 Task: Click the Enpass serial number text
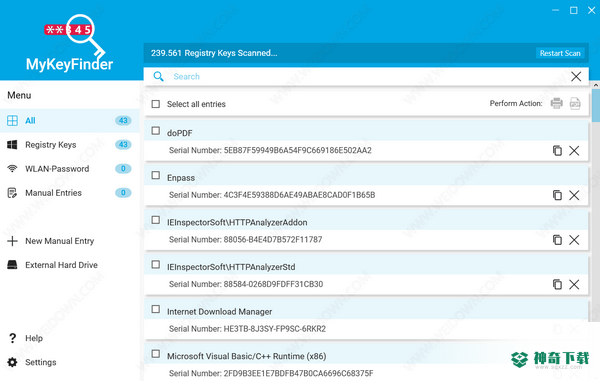[x=272, y=195]
